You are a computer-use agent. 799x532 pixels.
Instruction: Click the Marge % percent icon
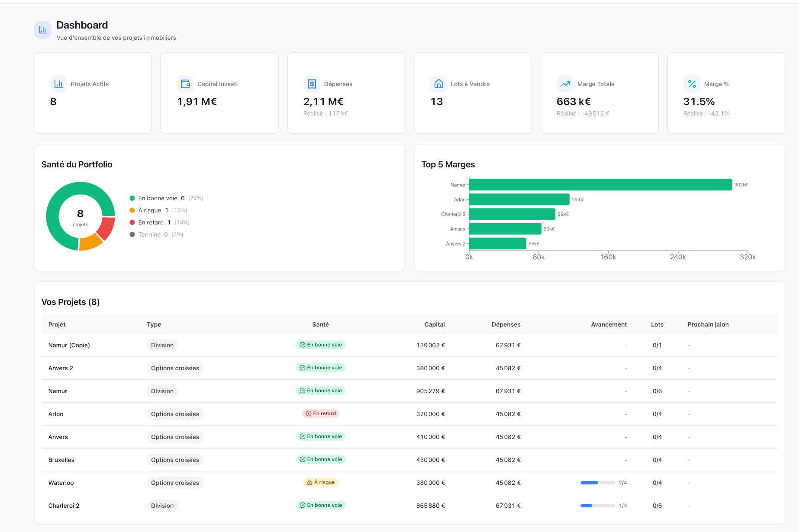(692, 83)
